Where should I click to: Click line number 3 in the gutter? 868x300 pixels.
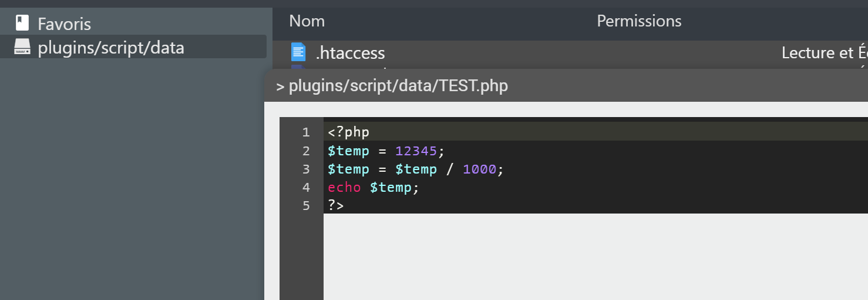[x=305, y=169]
